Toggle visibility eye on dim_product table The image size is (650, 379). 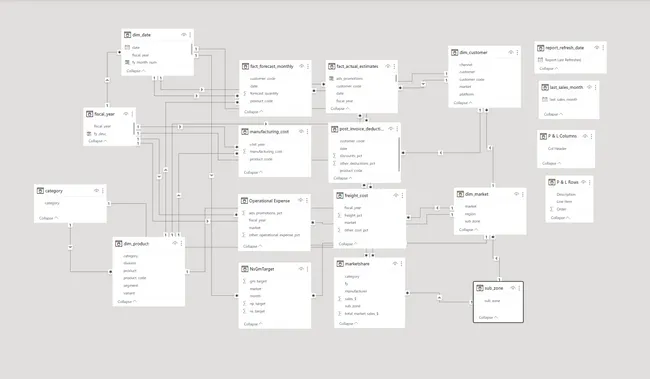point(175,243)
